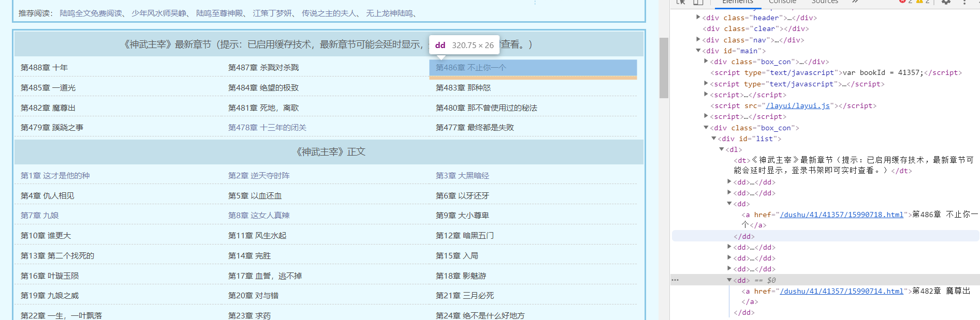
Task: Open chapter 第15章 入局
Action: pyautogui.click(x=457, y=256)
